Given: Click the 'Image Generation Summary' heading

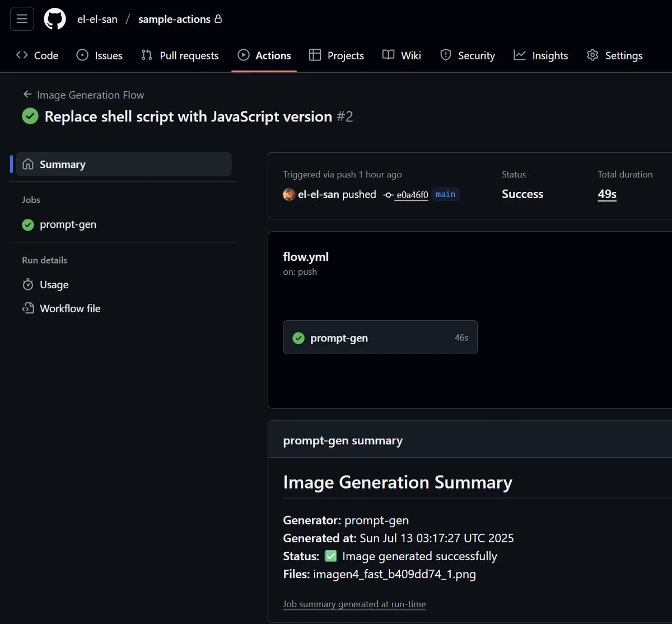Looking at the screenshot, I should (398, 482).
